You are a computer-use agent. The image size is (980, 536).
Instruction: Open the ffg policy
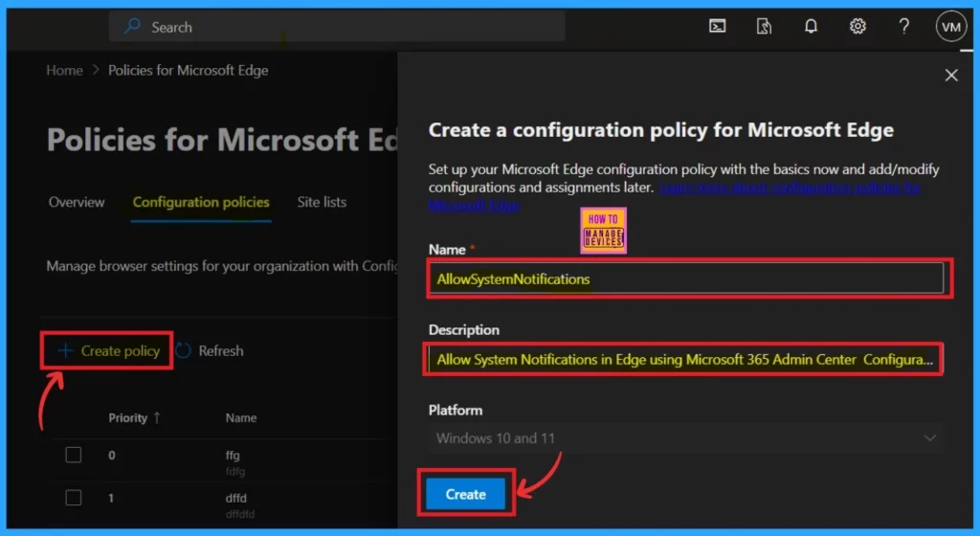tap(233, 456)
